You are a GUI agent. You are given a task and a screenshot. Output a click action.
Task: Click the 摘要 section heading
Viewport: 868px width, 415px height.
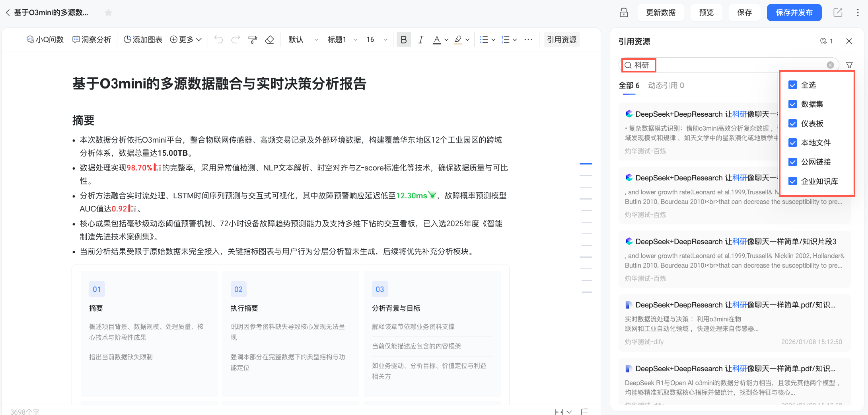84,120
